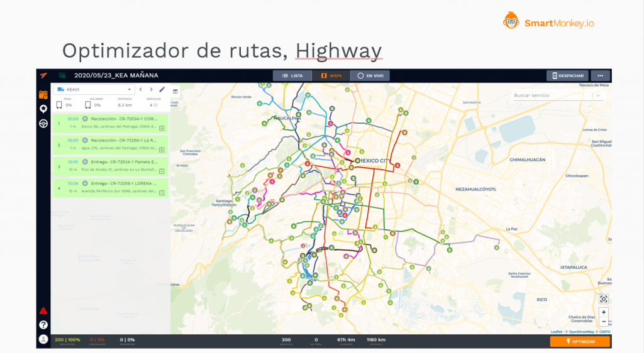This screenshot has width=644, height=353.
Task: Expand the Buscar servicio dropdown arrow
Action: 598,95
